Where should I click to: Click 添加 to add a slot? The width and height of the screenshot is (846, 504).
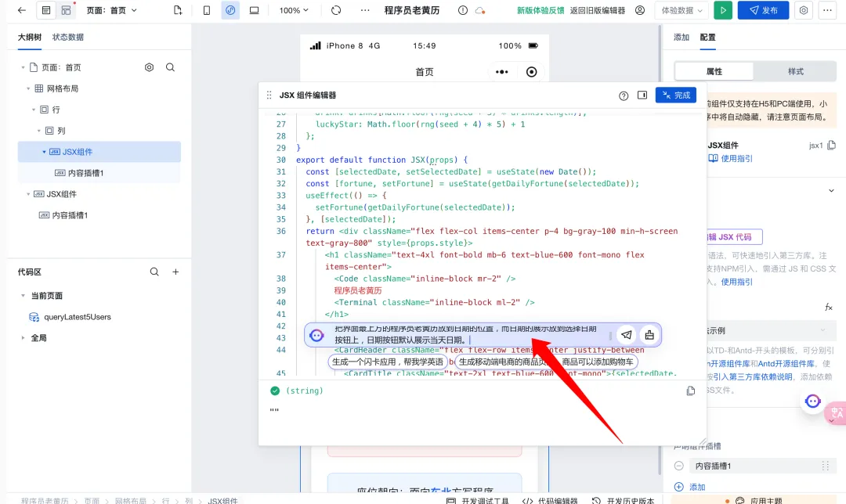689,487
